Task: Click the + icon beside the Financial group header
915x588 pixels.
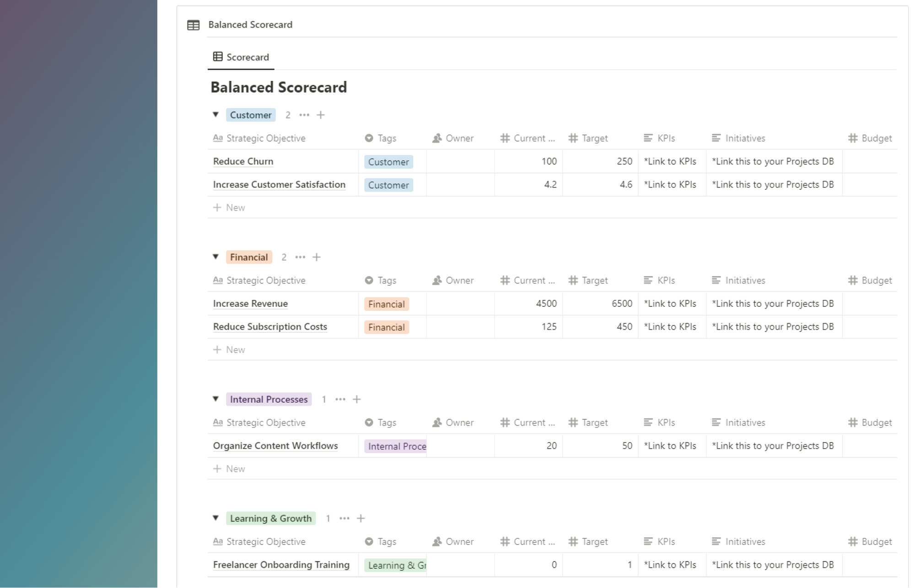Action: (x=317, y=257)
